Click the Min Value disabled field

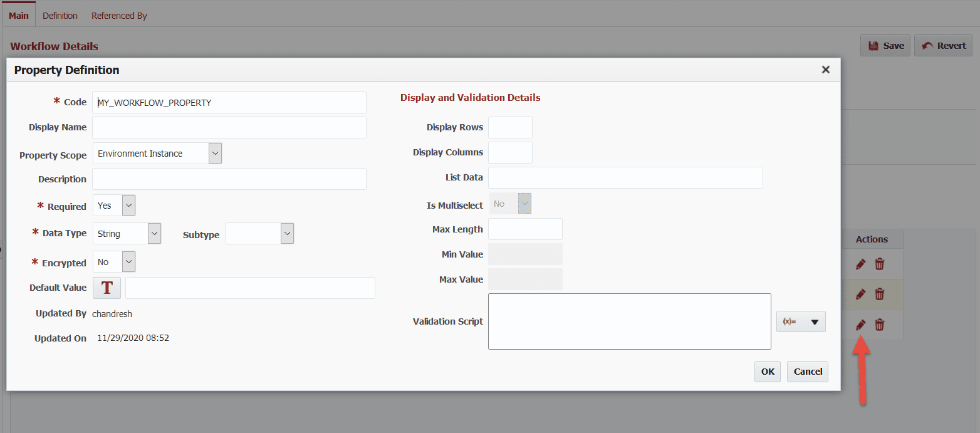(525, 254)
